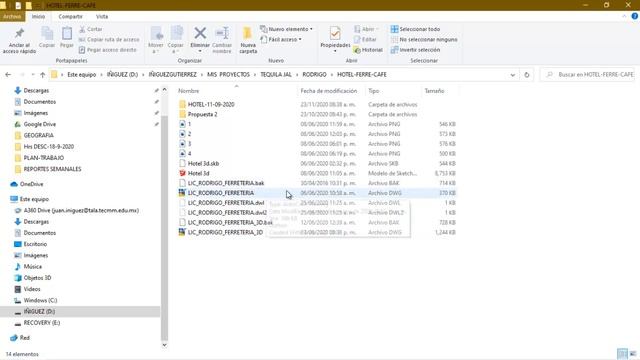Click Anclar al acceso rápido pin icon
The image size is (640, 360).
click(x=19, y=34)
